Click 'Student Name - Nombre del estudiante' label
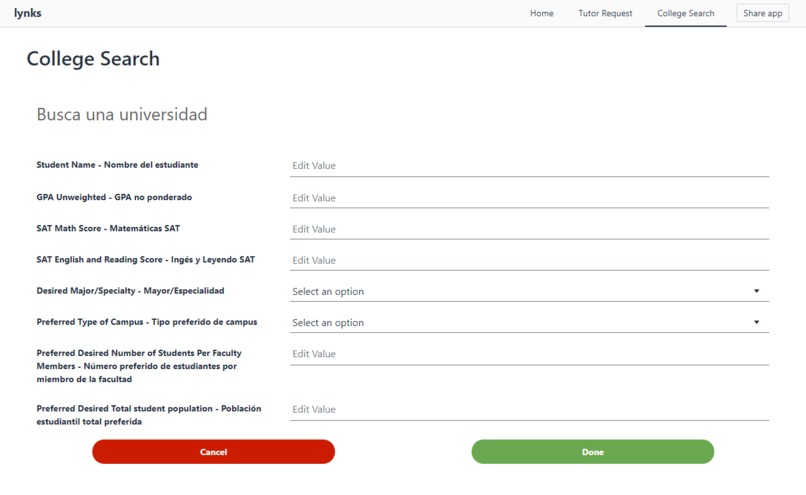The height and width of the screenshot is (495, 806). tap(117, 165)
